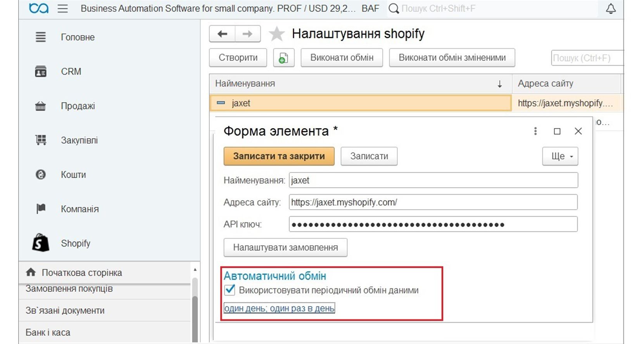This screenshot has height=344, width=644.
Task: Click the search magnifier icon
Action: pos(394,9)
